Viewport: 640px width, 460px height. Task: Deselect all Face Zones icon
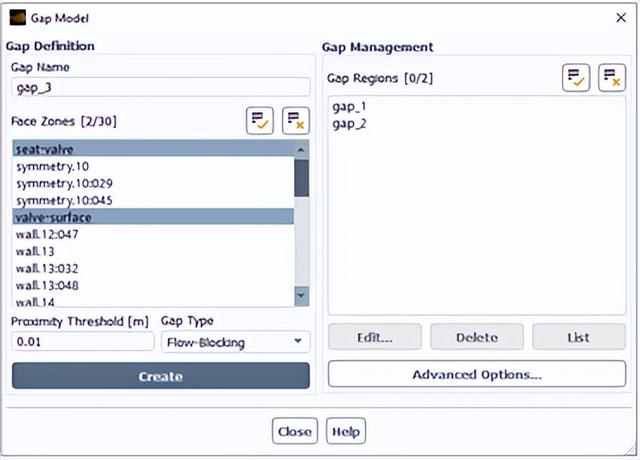296,121
